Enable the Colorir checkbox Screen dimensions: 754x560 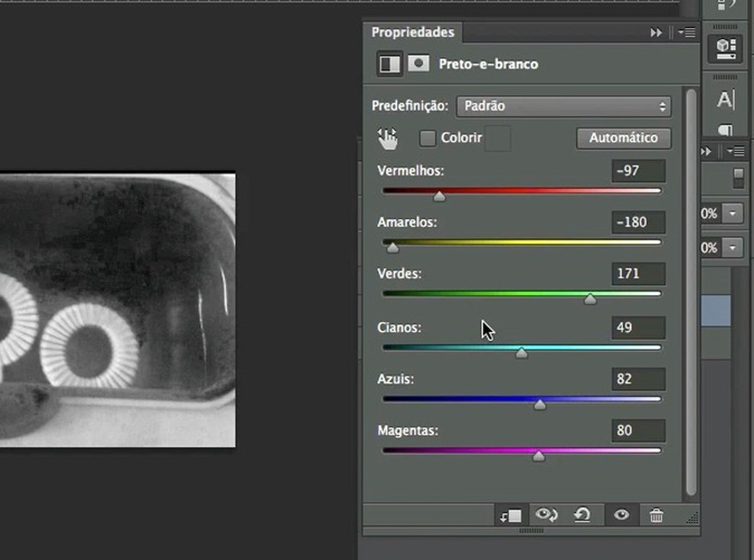[x=428, y=138]
